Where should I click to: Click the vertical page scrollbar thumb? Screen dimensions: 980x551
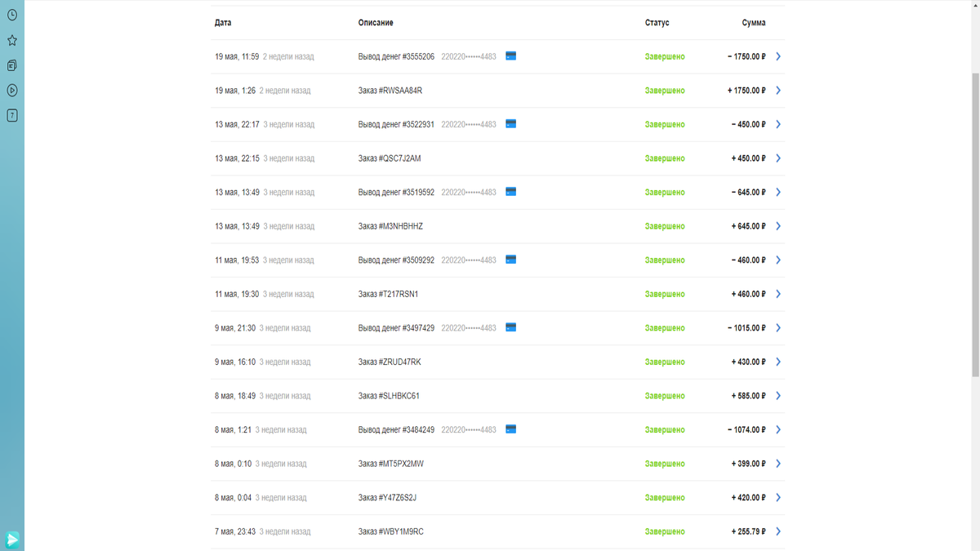tap(975, 224)
